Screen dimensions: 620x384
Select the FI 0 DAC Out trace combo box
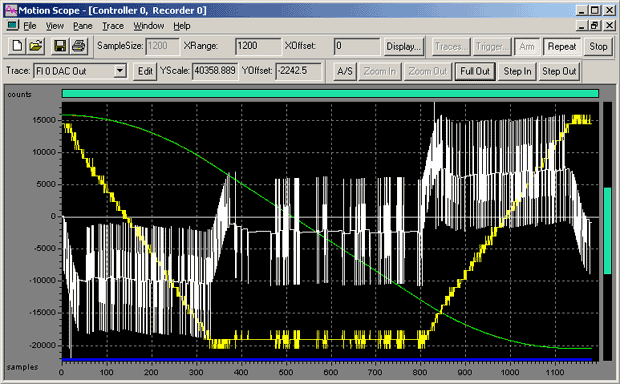tap(80, 71)
